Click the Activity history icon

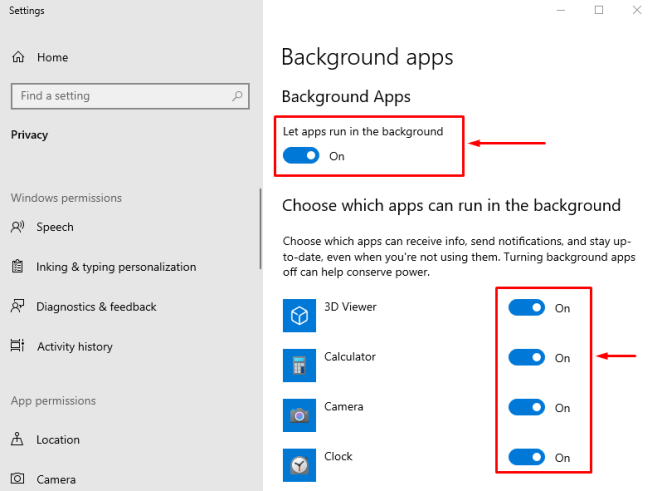coord(17,346)
